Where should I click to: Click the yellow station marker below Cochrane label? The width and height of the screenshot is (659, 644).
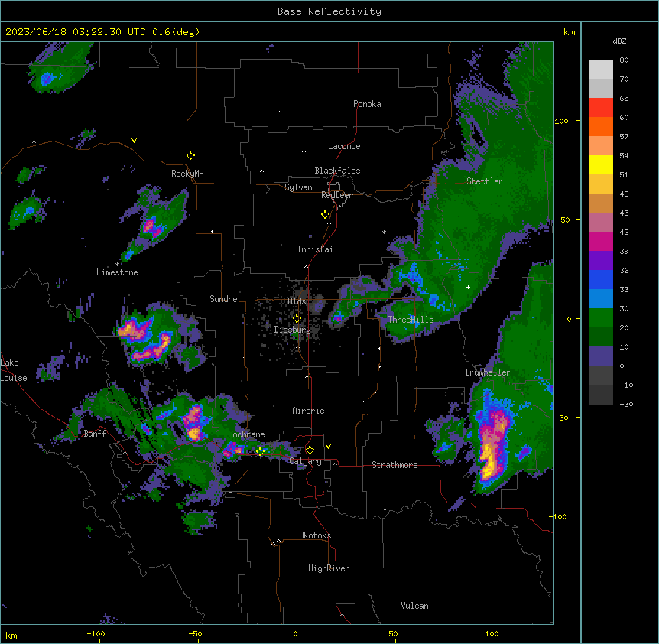pos(260,451)
